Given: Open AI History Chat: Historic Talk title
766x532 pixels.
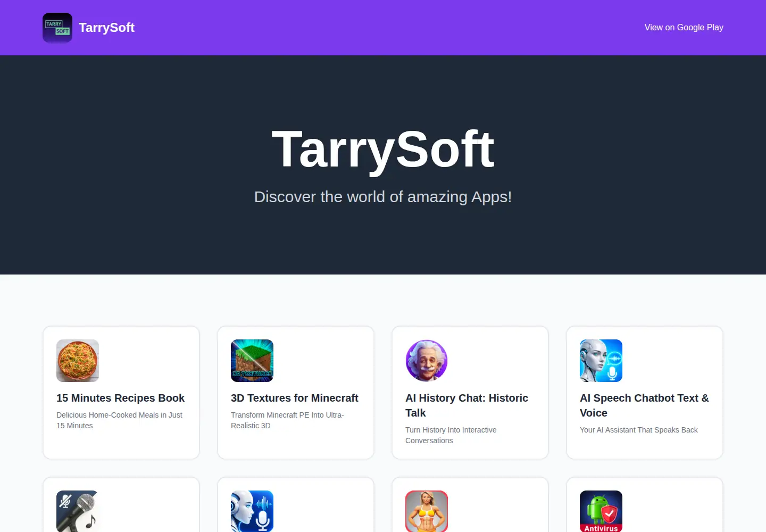Looking at the screenshot, I should tap(467, 405).
